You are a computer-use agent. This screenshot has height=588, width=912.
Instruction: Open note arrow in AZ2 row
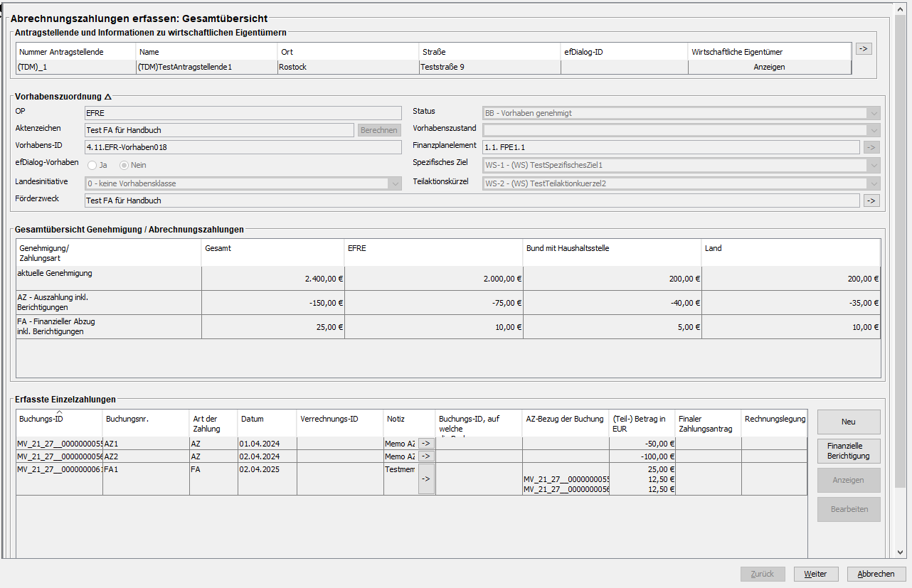pos(426,456)
